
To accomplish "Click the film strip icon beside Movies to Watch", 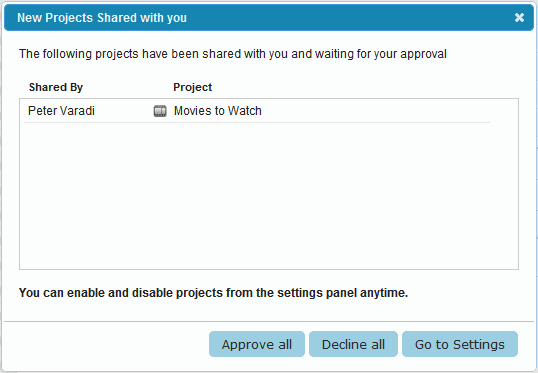I will 160,111.
